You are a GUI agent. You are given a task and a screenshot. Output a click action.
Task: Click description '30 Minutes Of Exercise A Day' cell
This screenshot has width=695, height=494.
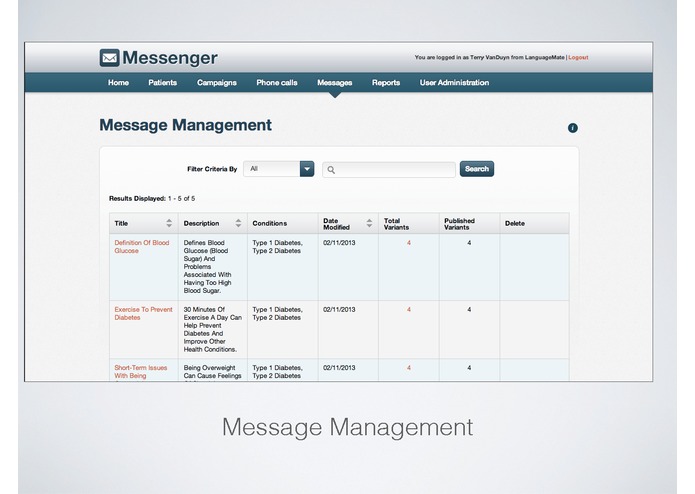click(213, 330)
